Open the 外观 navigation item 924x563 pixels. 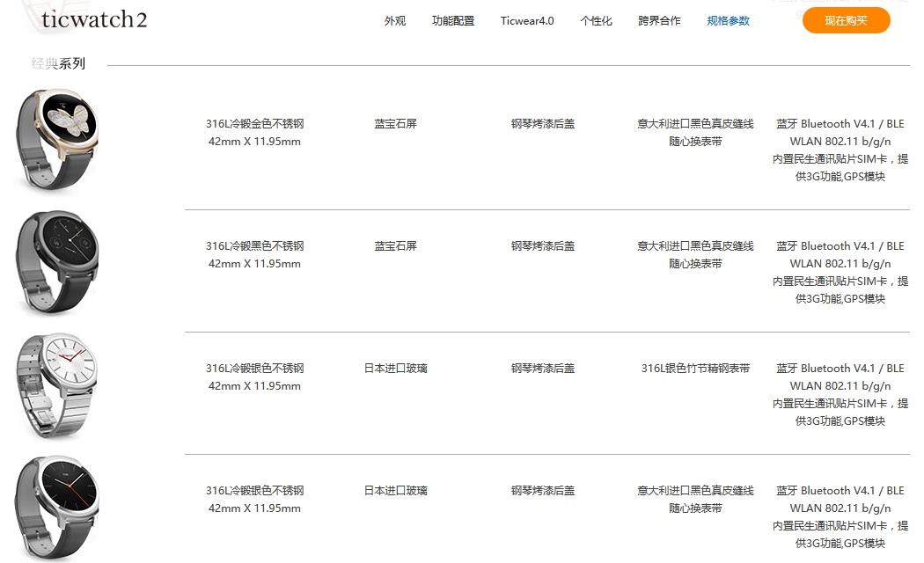[394, 21]
